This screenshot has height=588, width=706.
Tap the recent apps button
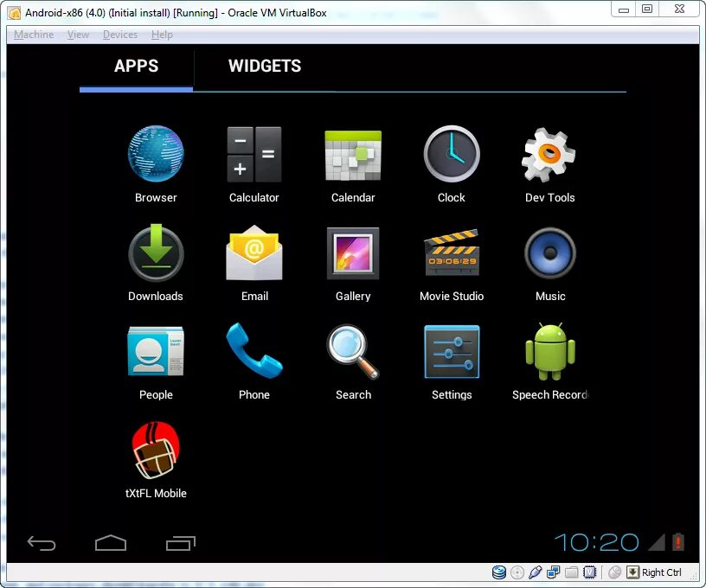click(181, 543)
